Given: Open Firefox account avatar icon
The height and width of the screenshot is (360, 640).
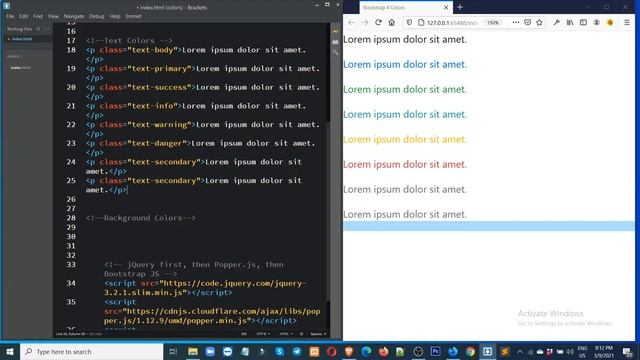Looking at the screenshot, I should 597,22.
